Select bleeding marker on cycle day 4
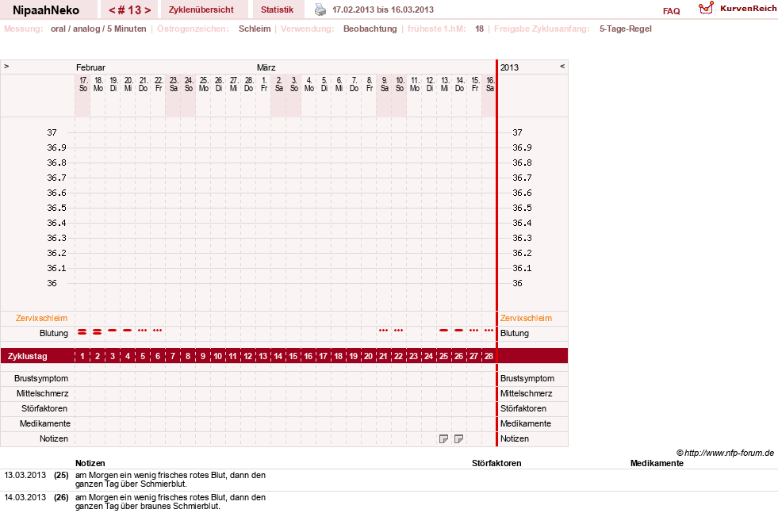The image size is (778, 532). [128, 330]
